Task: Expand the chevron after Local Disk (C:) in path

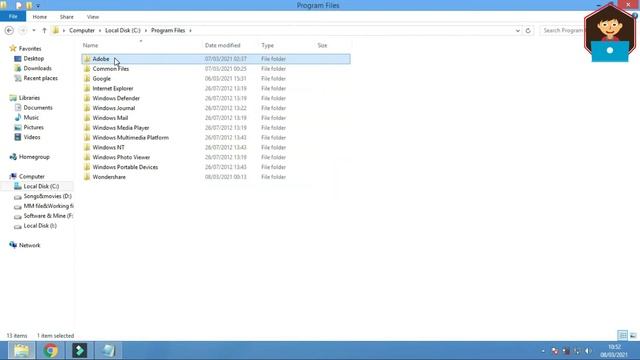Action: [x=146, y=31]
